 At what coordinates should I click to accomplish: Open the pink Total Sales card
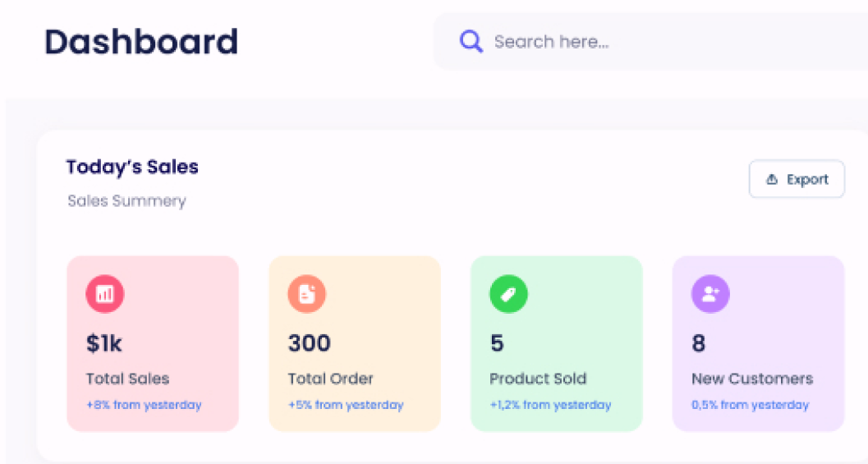pos(153,343)
